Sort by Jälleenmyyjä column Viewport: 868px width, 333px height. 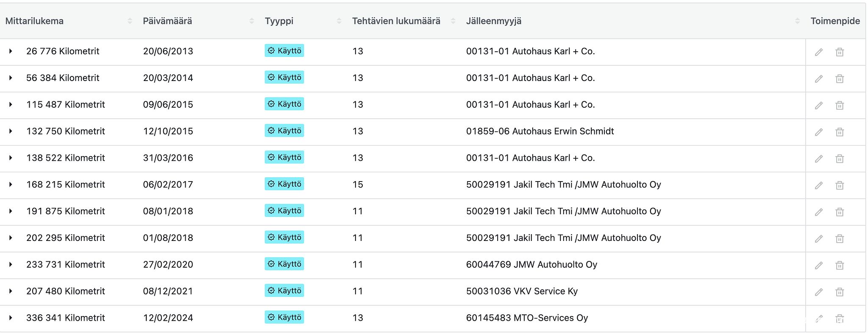click(x=798, y=21)
